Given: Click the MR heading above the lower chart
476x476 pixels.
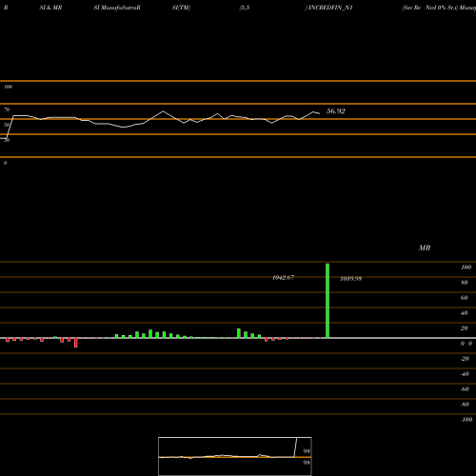Looking at the screenshot, I should 425,248.
